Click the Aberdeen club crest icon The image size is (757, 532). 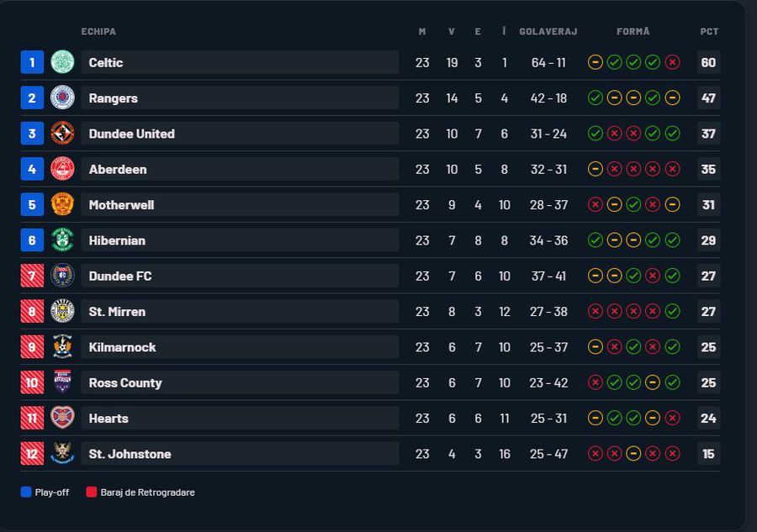(62, 169)
